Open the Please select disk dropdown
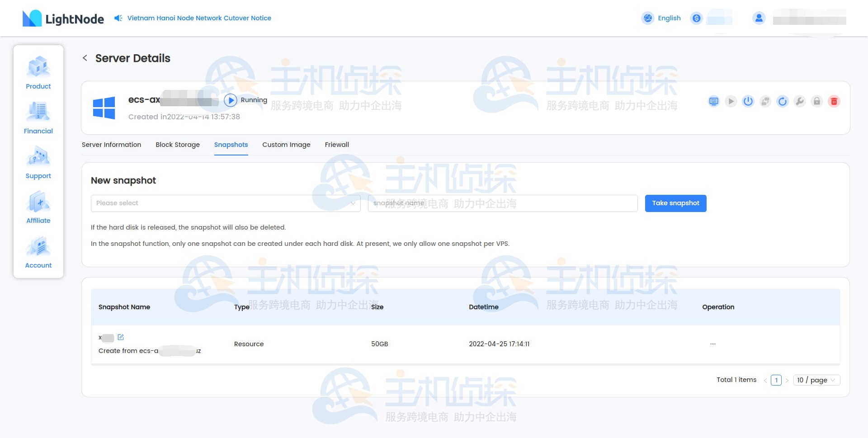 tap(225, 203)
